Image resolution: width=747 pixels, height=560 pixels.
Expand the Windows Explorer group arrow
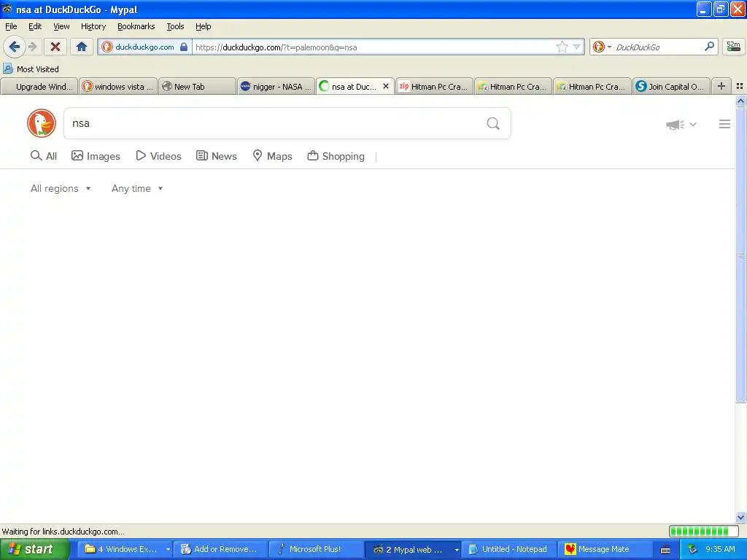[168, 550]
